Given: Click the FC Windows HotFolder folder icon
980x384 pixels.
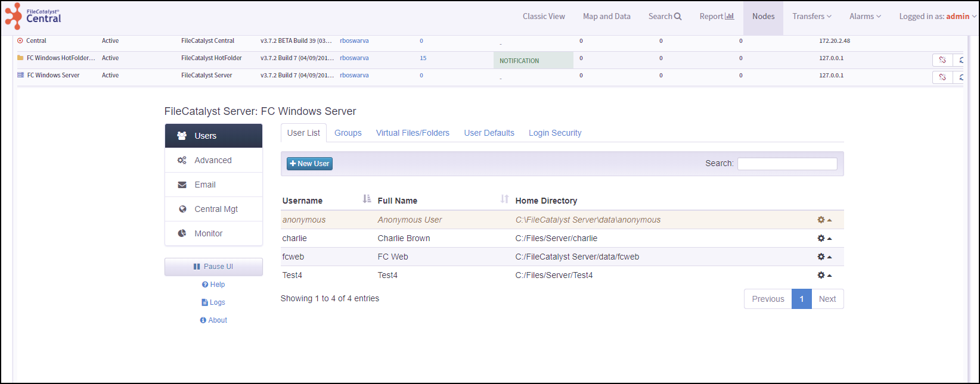Looking at the screenshot, I should click(20, 58).
